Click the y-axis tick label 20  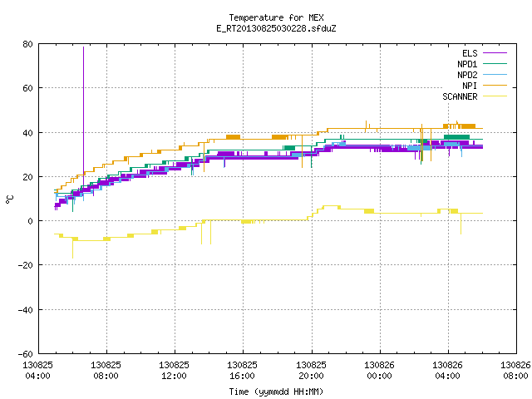tap(27, 177)
